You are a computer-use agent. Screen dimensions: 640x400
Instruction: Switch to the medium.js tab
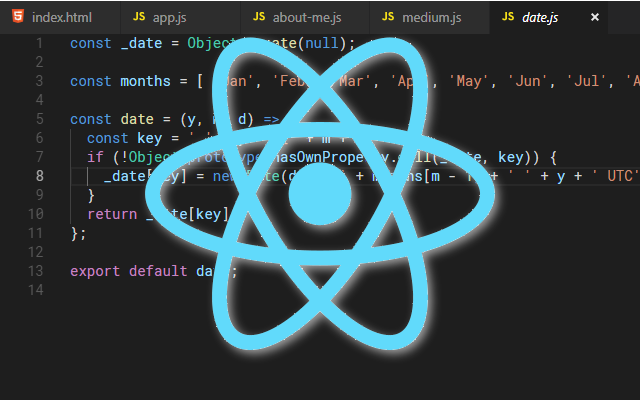pyautogui.click(x=429, y=18)
